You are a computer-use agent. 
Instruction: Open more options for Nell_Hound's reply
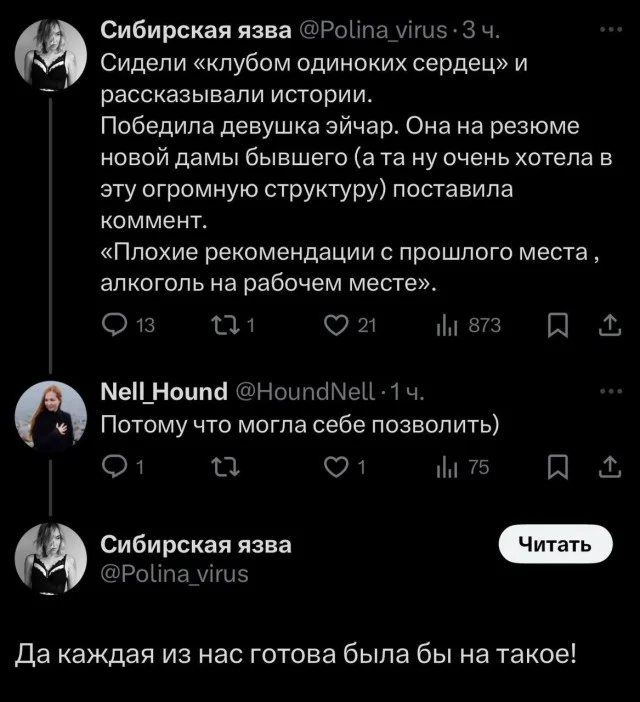tap(608, 390)
